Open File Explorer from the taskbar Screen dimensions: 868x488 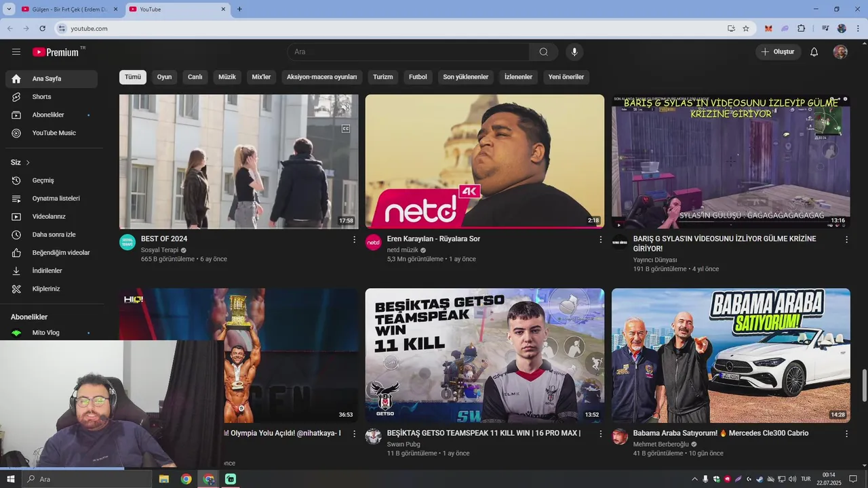164,479
